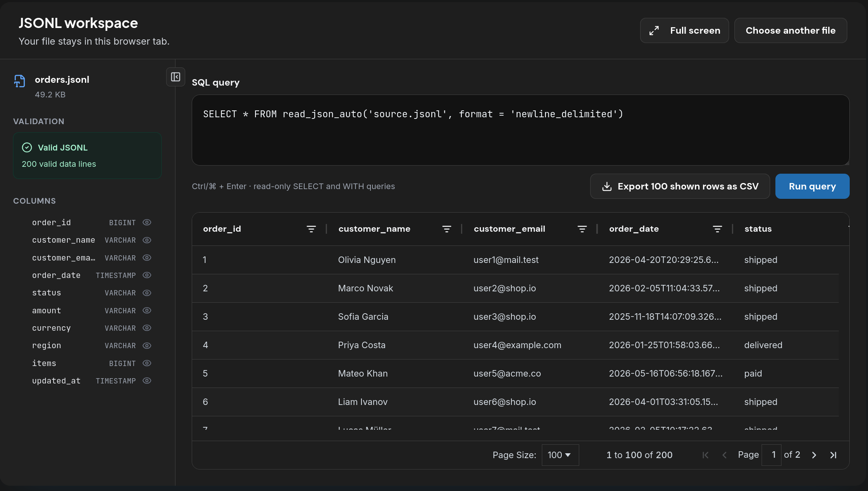
Task: Sort by status column header
Action: 758,229
